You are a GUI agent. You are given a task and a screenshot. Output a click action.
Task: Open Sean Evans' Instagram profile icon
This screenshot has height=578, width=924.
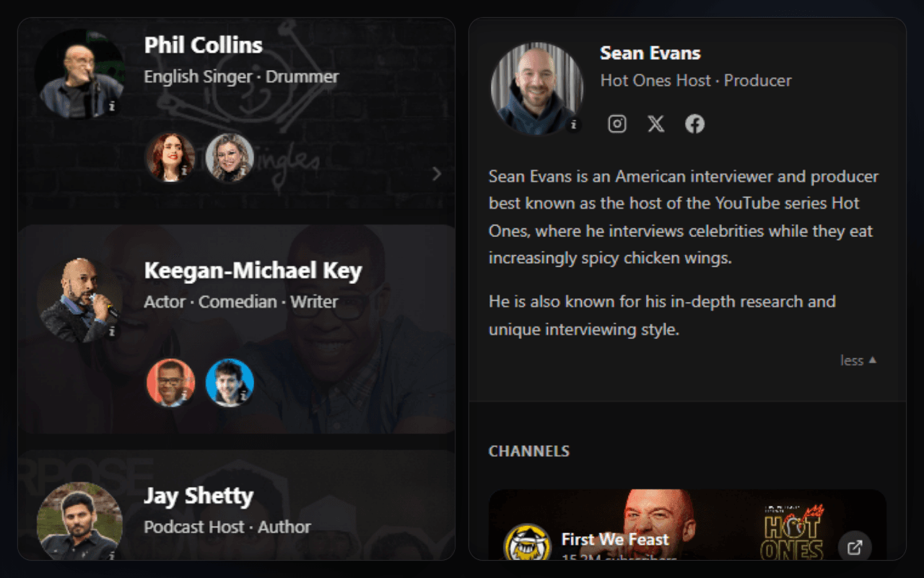click(617, 124)
